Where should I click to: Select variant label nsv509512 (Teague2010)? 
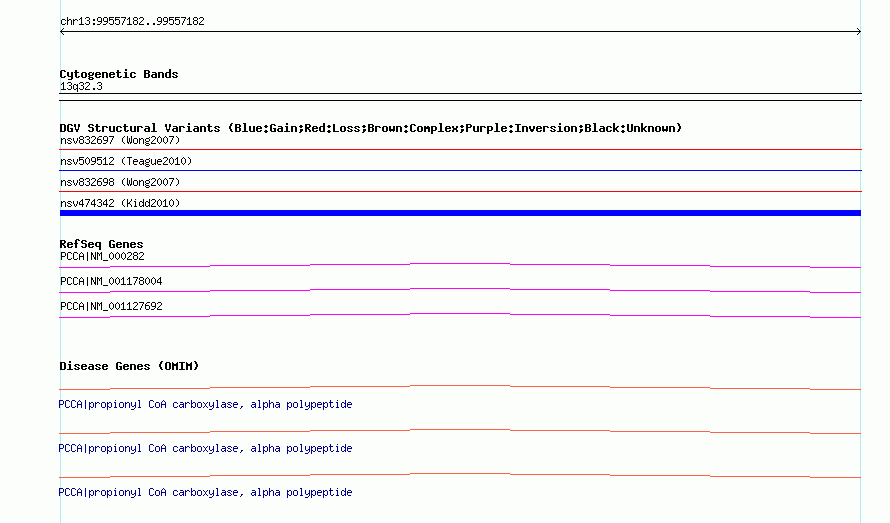126,161
